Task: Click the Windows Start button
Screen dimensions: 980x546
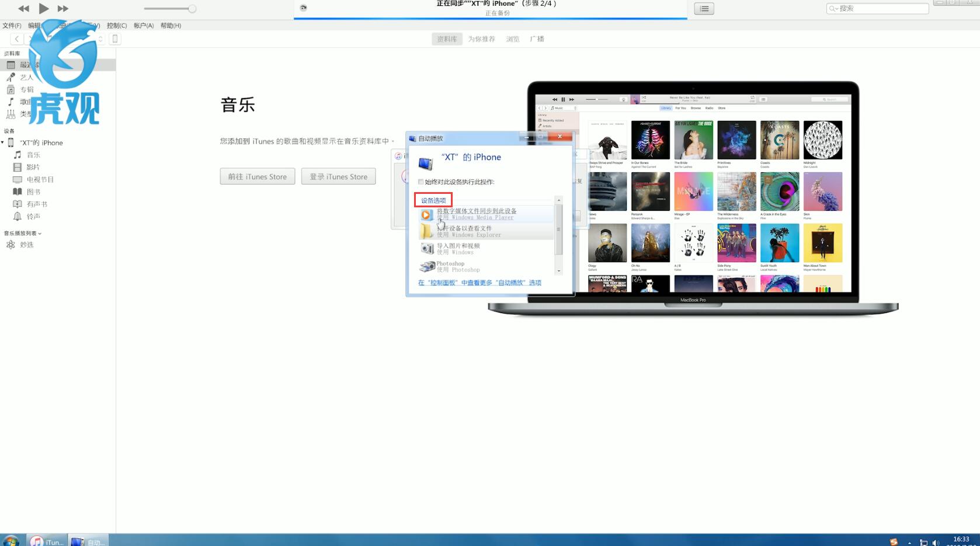Action: [11, 541]
